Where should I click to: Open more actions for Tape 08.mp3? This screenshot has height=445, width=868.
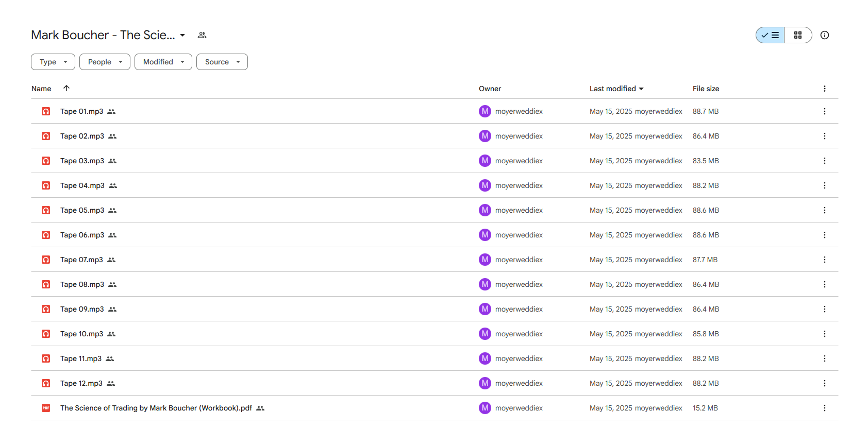[825, 284]
